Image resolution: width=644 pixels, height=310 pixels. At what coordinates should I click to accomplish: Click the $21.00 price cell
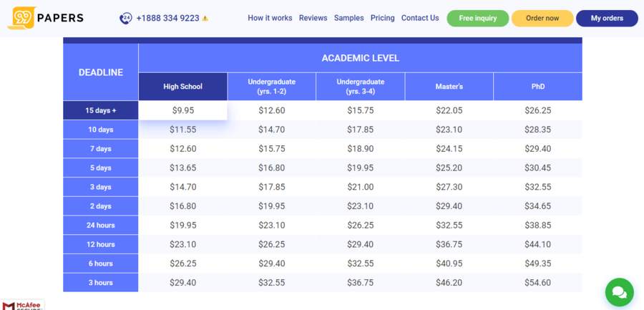(x=360, y=187)
